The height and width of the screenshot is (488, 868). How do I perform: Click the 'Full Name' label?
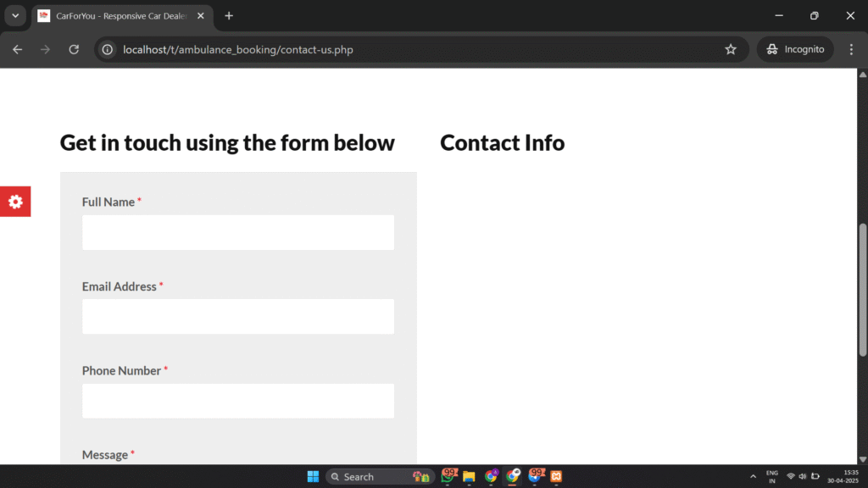[108, 202]
